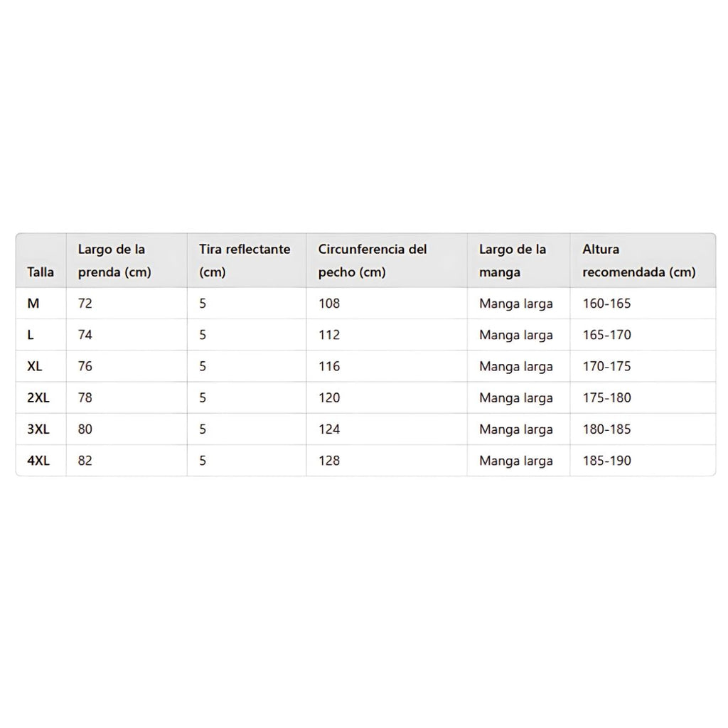The width and height of the screenshot is (728, 728).
Task: Select chest circumference value 112
Action: 329,335
